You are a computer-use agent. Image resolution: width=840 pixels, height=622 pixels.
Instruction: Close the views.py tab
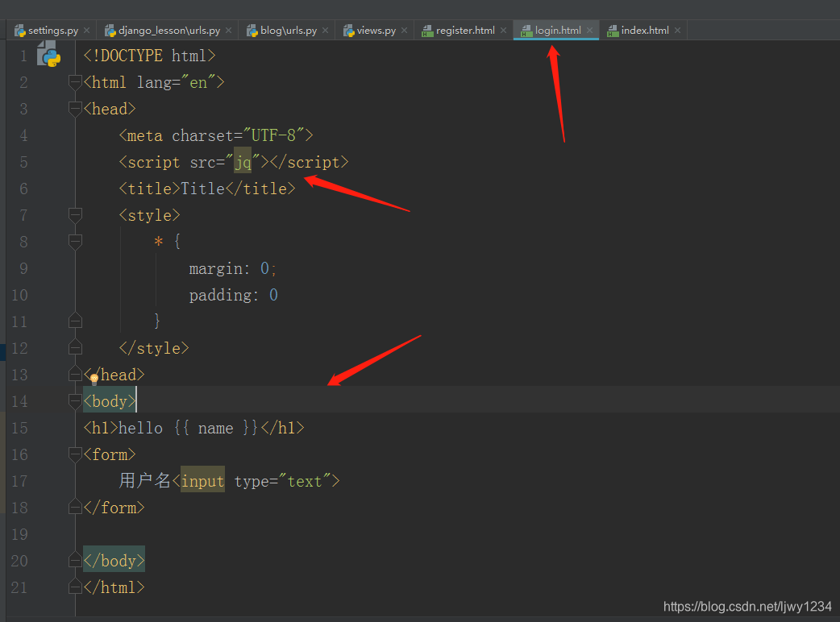tap(405, 31)
